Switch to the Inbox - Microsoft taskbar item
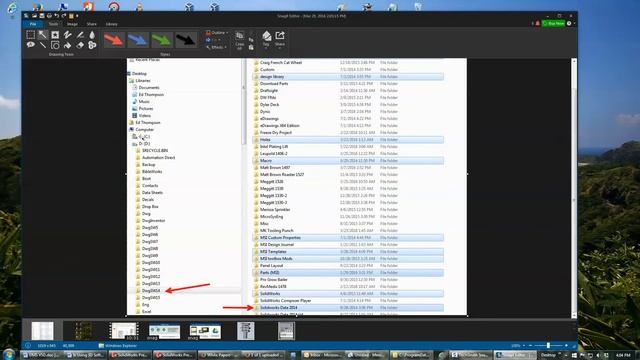 click(x=324, y=355)
